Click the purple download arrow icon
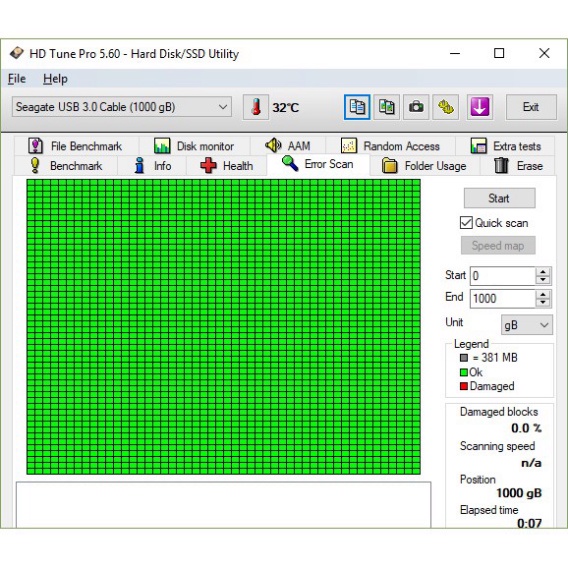Viewport: 568px width, 568px height. click(x=480, y=107)
